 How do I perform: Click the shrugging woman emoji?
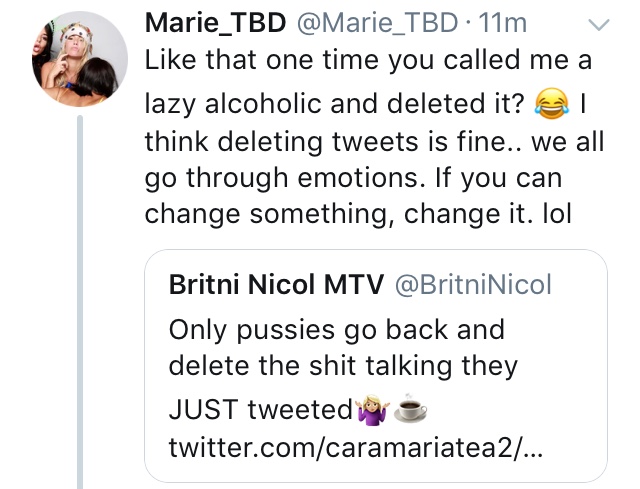pyautogui.click(x=372, y=409)
